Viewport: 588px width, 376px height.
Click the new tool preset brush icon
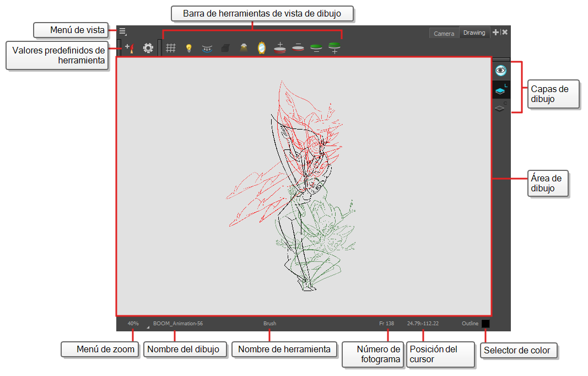tap(130, 49)
